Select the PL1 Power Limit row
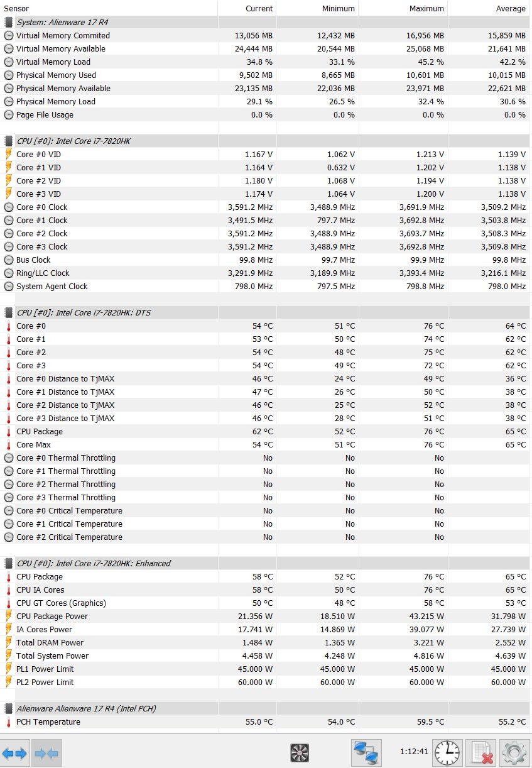Screen dimensions: 532x768 (x=45, y=669)
